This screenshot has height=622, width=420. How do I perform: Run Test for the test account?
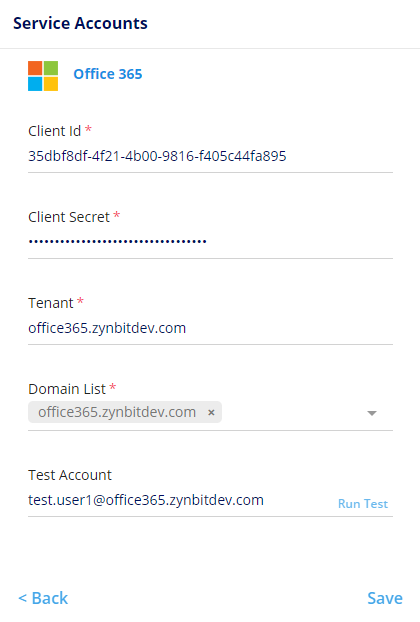click(363, 504)
